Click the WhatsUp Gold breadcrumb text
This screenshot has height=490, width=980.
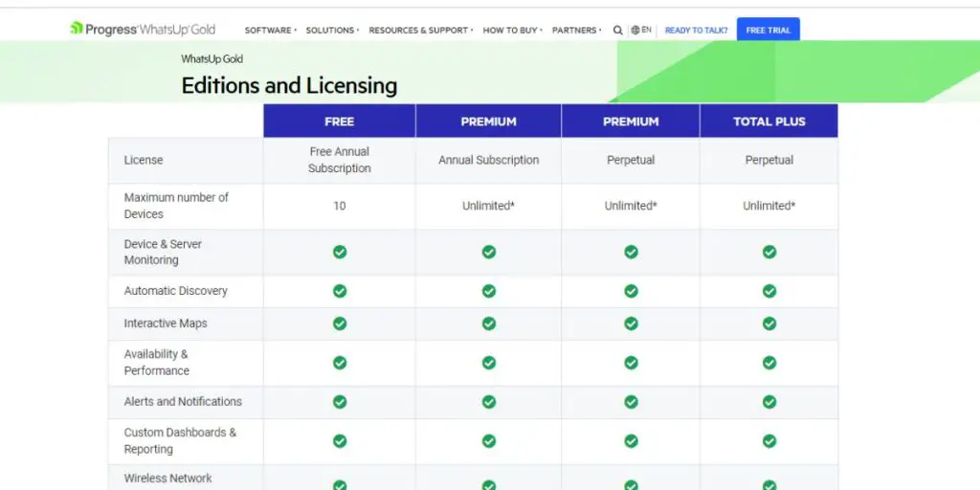point(212,58)
